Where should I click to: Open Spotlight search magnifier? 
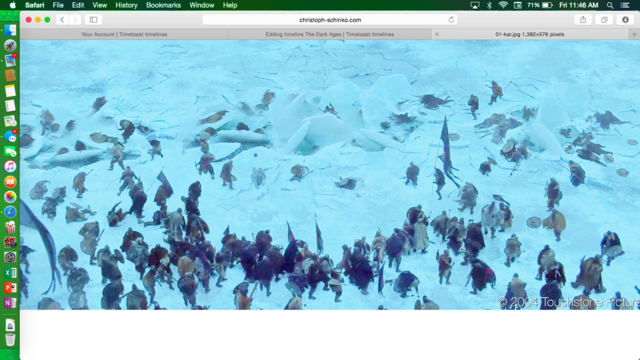pyautogui.click(x=610, y=5)
